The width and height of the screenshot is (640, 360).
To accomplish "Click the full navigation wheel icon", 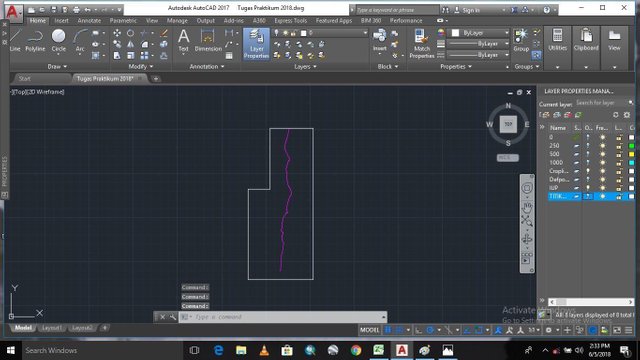I will click(527, 188).
